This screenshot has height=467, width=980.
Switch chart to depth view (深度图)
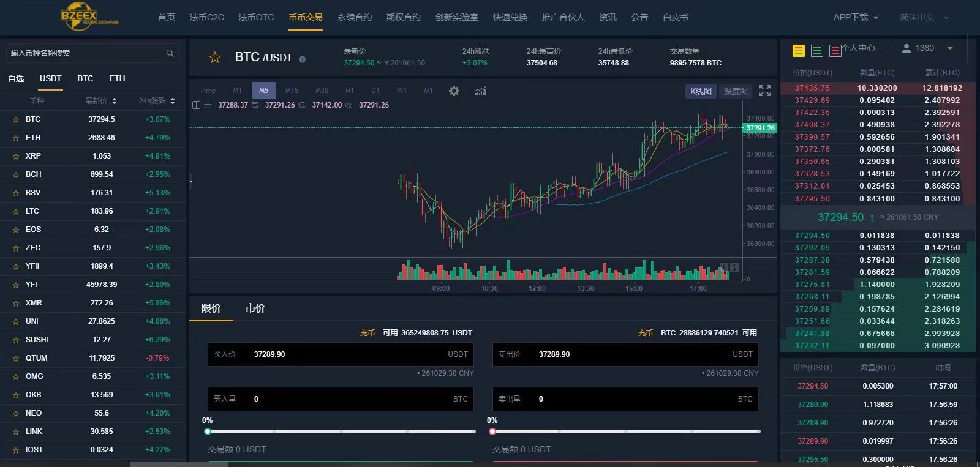click(735, 91)
